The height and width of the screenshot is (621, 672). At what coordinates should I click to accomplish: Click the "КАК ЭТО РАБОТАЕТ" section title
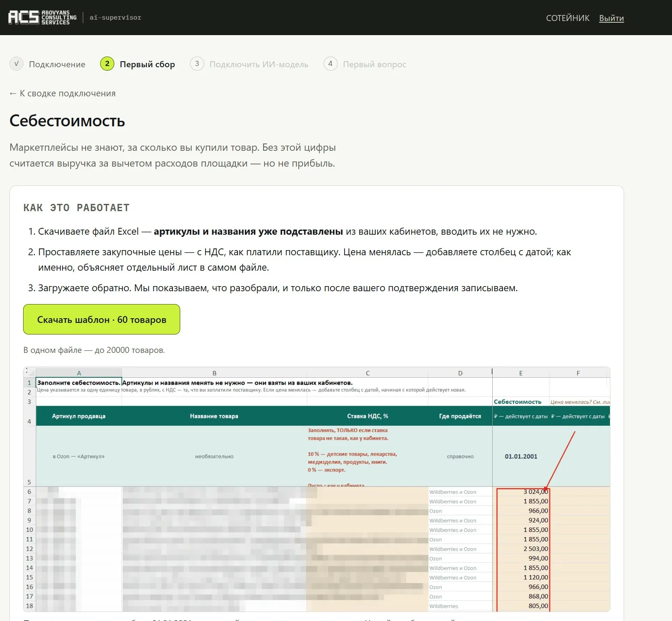tap(76, 208)
